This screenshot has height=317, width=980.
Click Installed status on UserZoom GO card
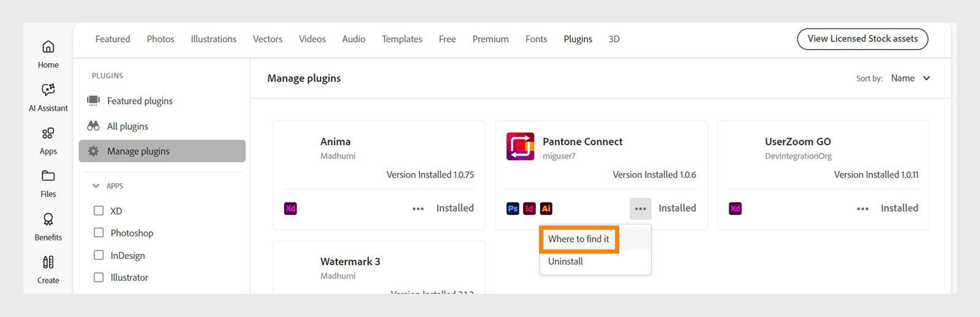[x=900, y=208]
